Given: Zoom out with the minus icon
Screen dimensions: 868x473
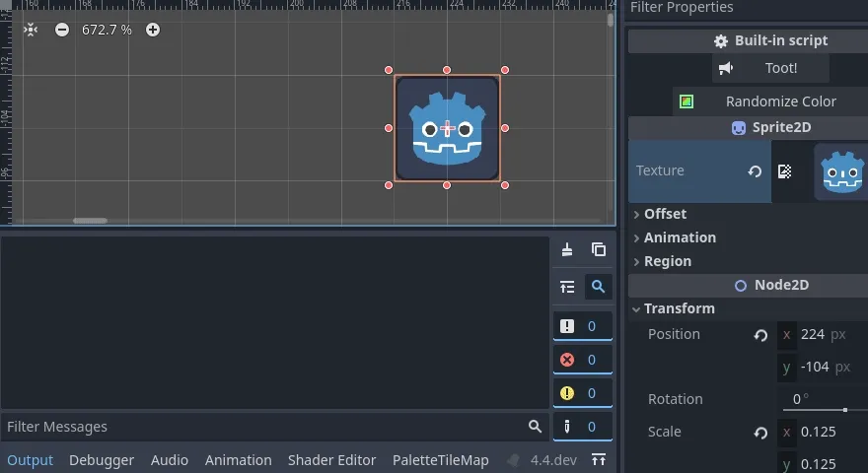Looking at the screenshot, I should (62, 30).
